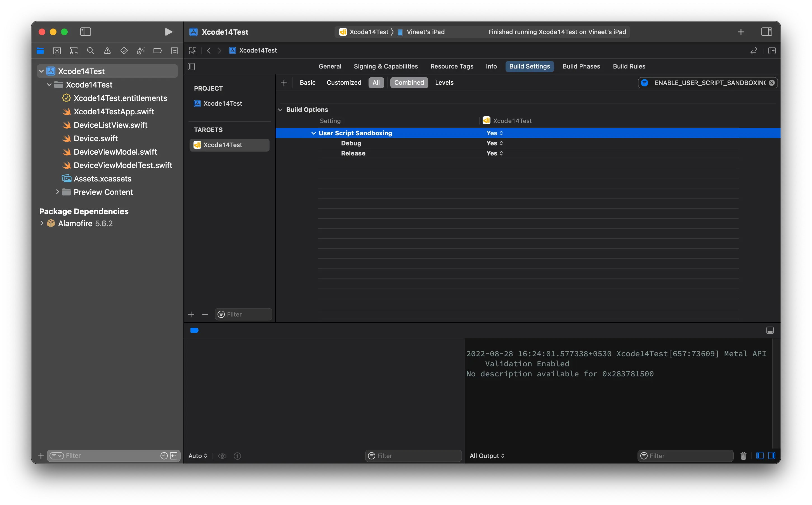Change Debug sandboxing value dropdown
This screenshot has height=505, width=812.
click(494, 143)
